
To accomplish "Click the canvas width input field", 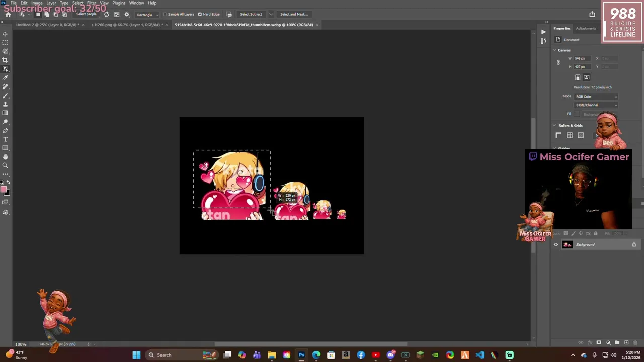I will (583, 58).
